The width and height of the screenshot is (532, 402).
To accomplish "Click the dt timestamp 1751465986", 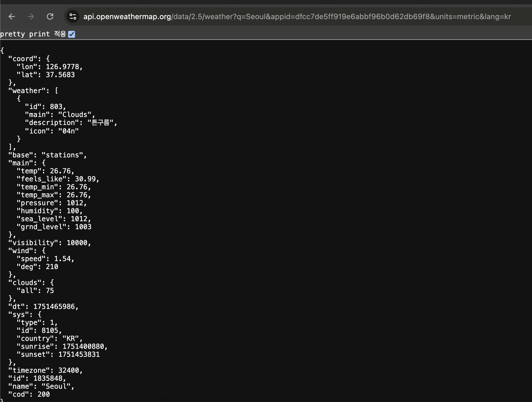I will point(54,307).
